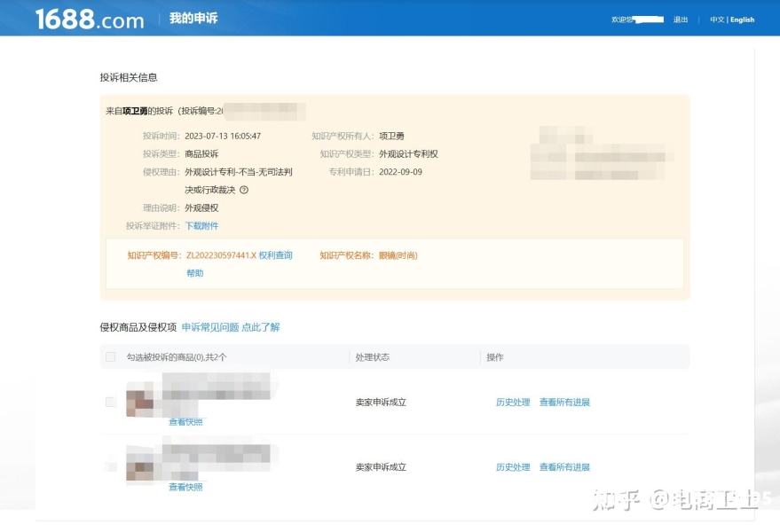This screenshot has height=532, width=780.
Task: Click the 操作 column header
Action: point(495,357)
